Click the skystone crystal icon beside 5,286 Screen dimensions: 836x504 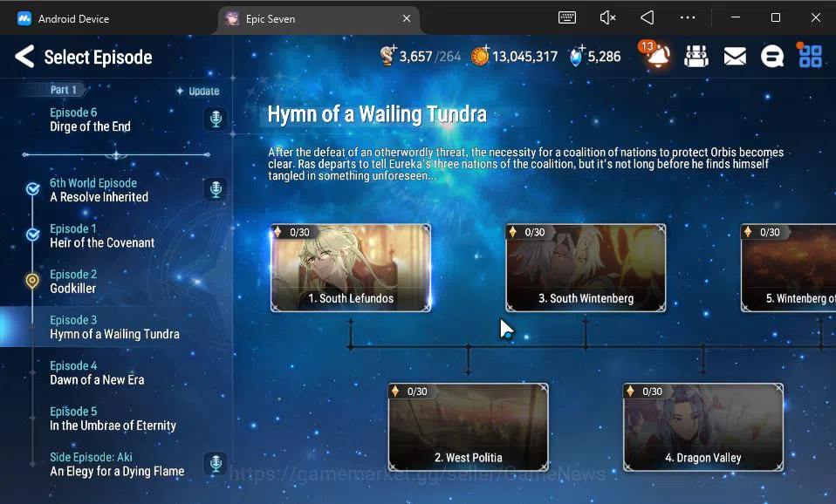[x=576, y=56]
